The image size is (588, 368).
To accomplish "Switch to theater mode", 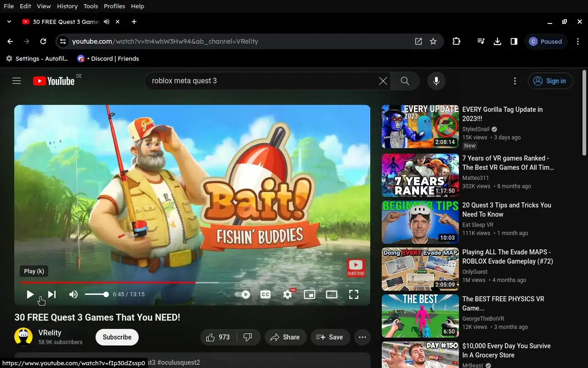I will 332,294.
